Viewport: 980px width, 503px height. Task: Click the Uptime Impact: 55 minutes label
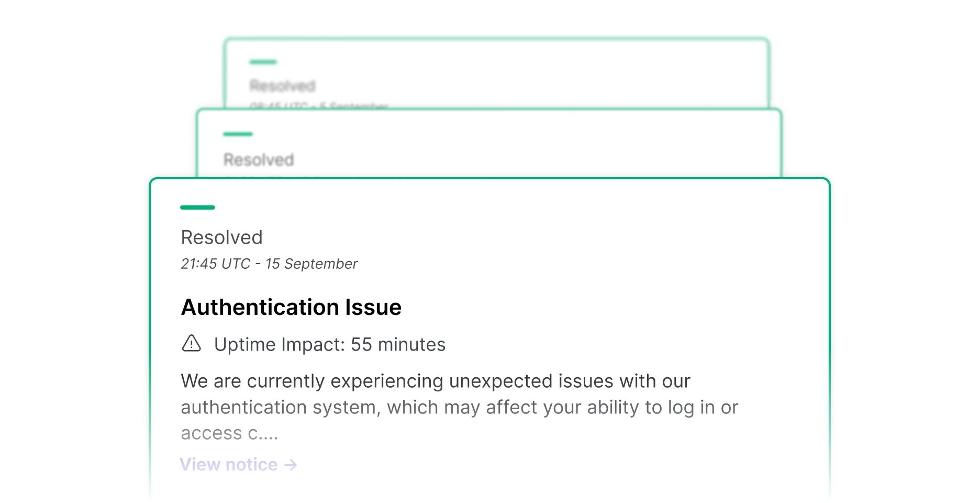coord(329,344)
